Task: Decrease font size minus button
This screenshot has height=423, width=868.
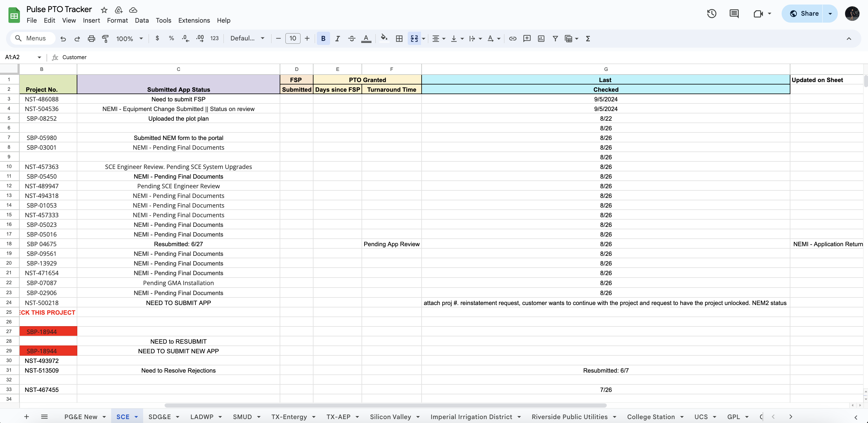Action: tap(278, 38)
